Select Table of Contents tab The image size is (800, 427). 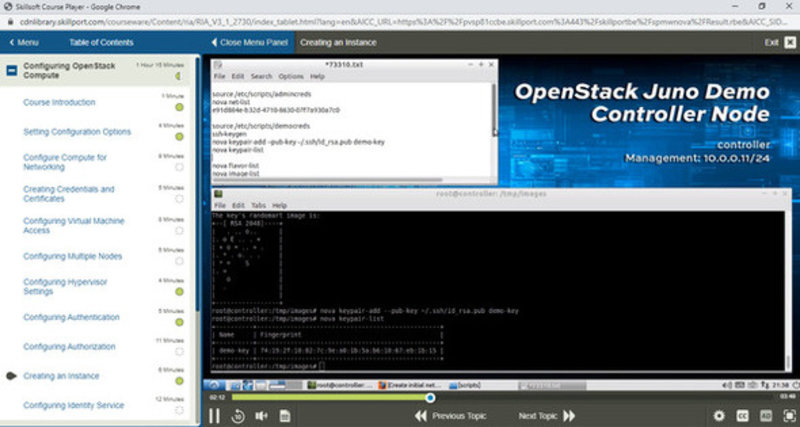point(101,42)
